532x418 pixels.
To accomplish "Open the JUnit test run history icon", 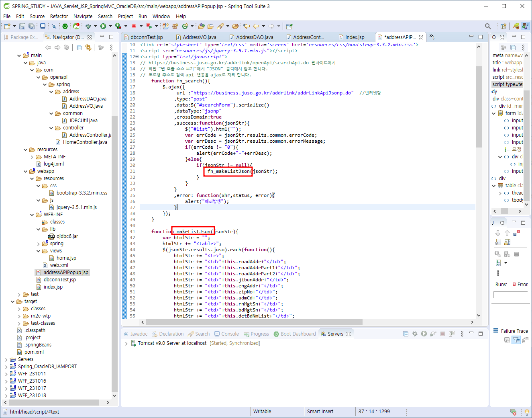I will (498, 263).
